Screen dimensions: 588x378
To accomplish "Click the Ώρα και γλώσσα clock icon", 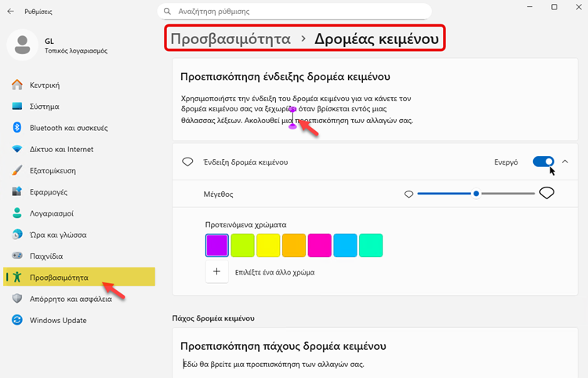I will coord(17,234).
